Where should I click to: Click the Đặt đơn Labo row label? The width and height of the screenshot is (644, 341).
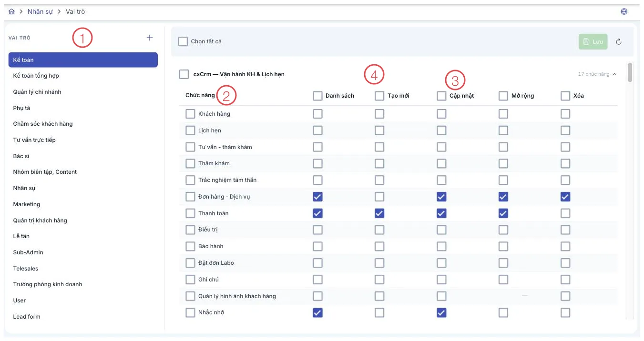point(216,263)
